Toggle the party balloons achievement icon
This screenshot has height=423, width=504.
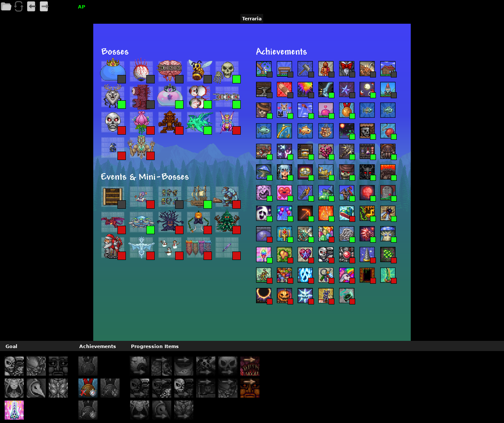284,213
